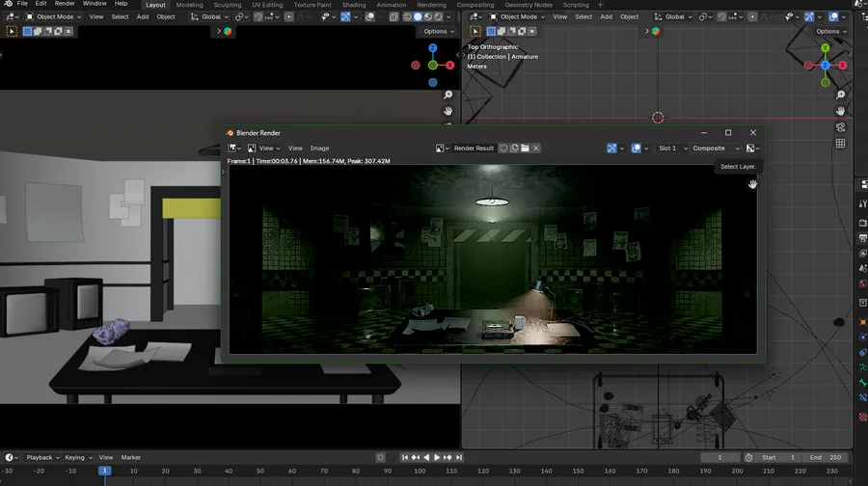This screenshot has height=486, width=868.
Task: Open the Image menu in Blender Render window
Action: pos(319,148)
